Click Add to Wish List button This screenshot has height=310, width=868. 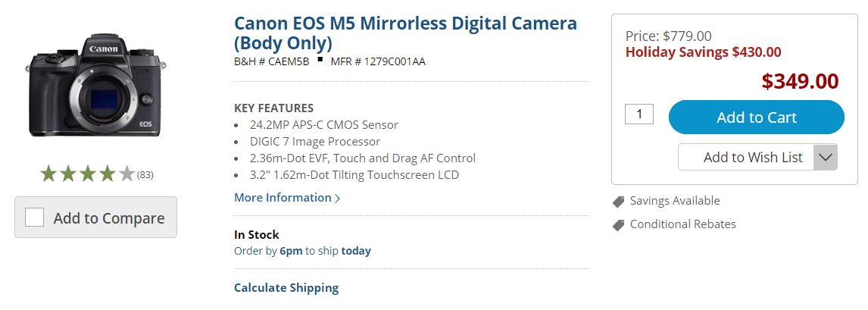click(x=752, y=157)
